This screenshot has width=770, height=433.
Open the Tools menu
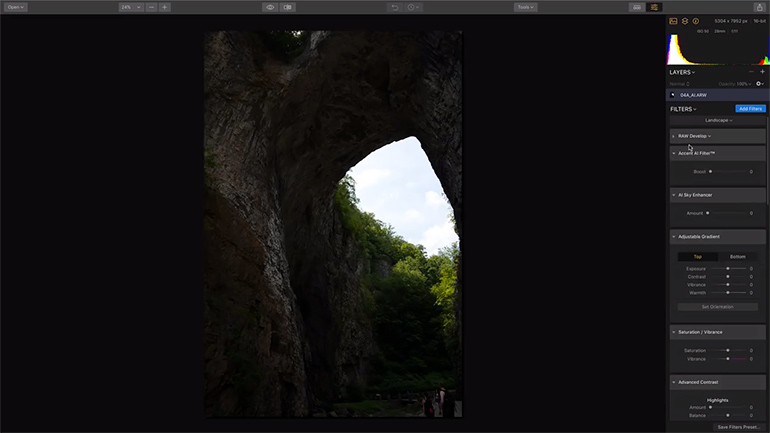point(525,7)
